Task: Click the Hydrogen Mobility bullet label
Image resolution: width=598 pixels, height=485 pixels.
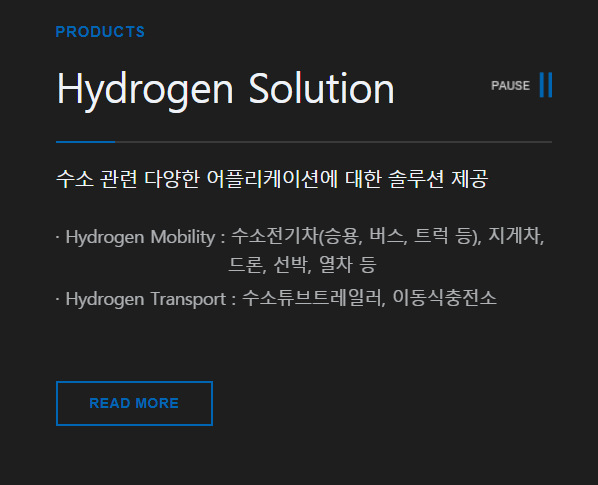Action: [140, 237]
